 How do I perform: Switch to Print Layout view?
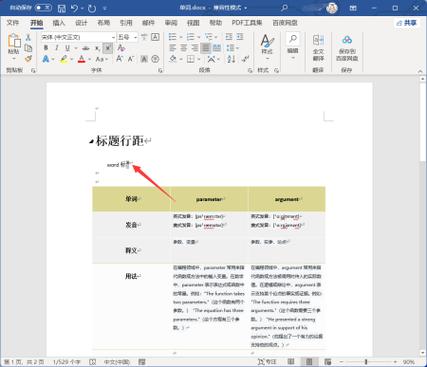309,362
